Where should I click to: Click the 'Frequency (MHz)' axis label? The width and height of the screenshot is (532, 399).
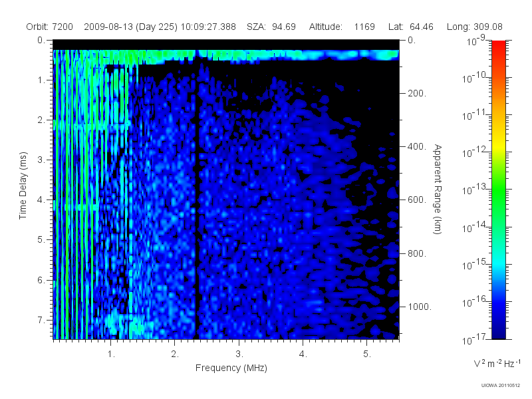point(231,368)
